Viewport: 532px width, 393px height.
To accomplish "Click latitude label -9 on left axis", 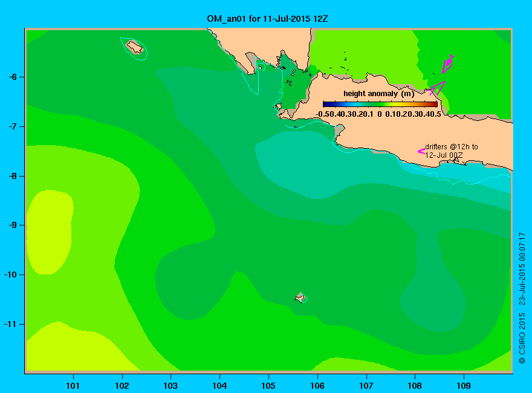I will (x=13, y=225).
